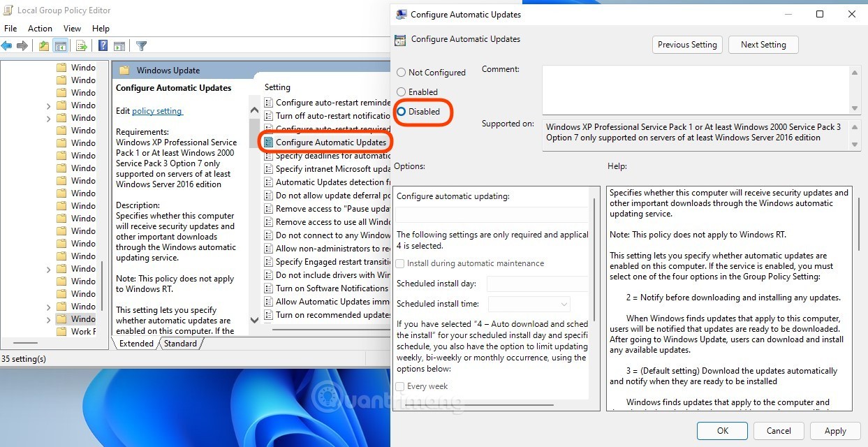This screenshot has height=447, width=868.
Task: Go back using the blue Back arrow
Action: [x=7, y=46]
